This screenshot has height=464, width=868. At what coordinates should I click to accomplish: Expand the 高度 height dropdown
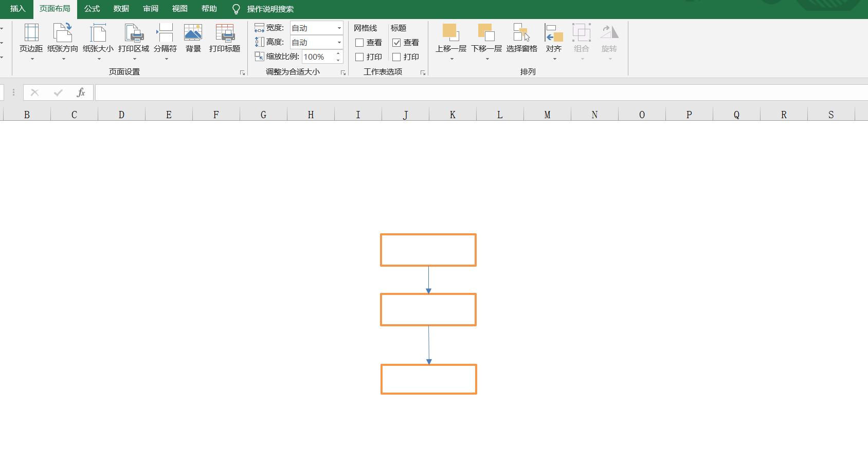point(339,43)
